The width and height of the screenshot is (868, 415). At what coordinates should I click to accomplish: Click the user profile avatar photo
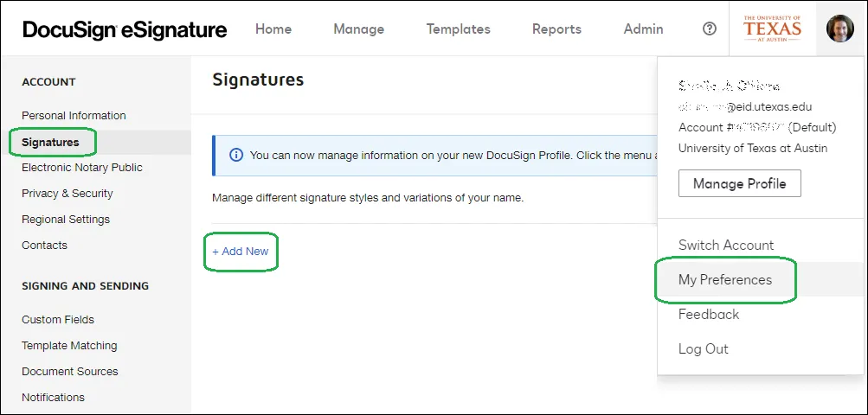click(x=839, y=29)
